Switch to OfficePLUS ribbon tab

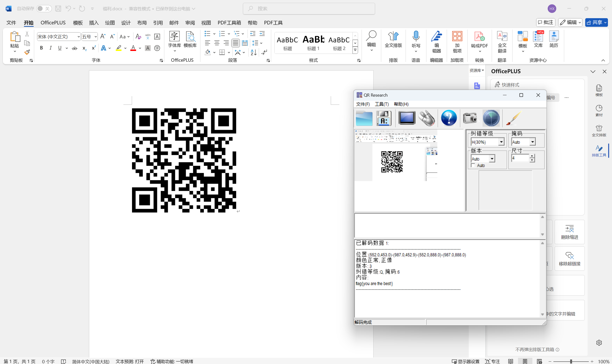tap(53, 22)
